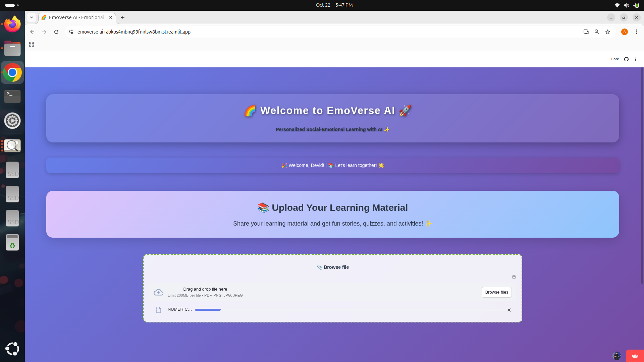Open the Chrome three-dot menu

[x=636, y=32]
